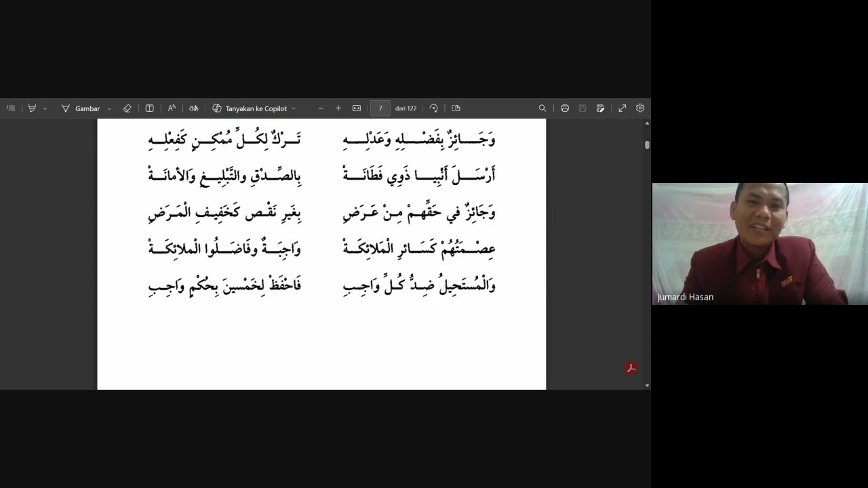
Task: Click Tanyakan ke Copilot button
Action: 250,108
